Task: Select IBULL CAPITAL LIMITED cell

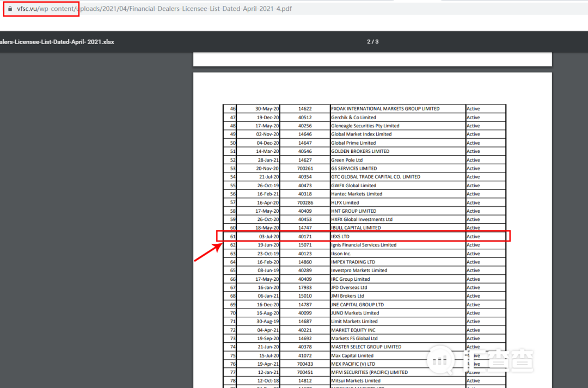Action: click(398, 228)
